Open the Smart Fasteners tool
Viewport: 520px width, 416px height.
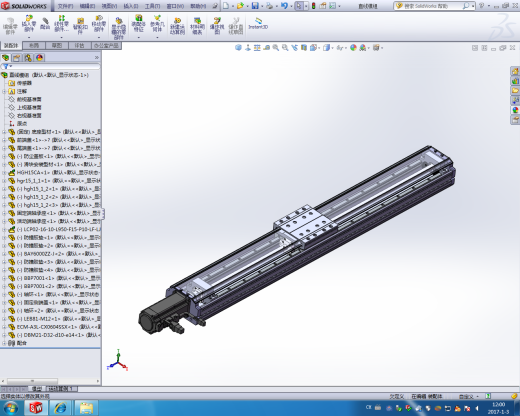coord(80,26)
